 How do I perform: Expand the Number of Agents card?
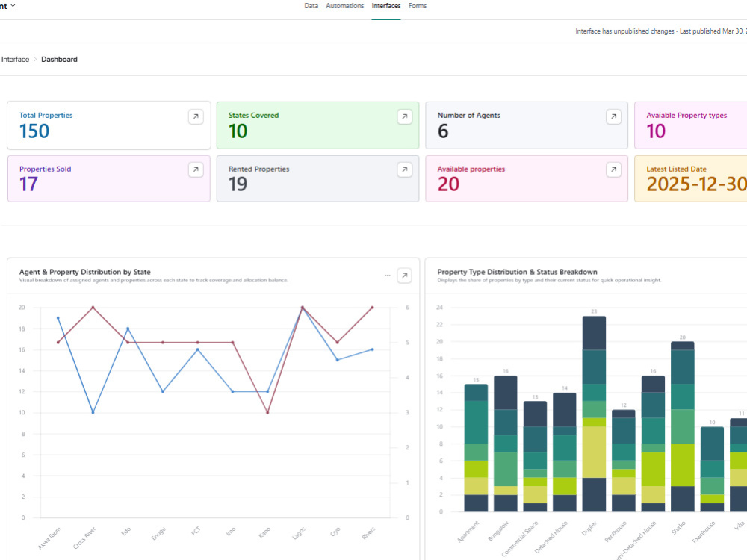(x=613, y=116)
